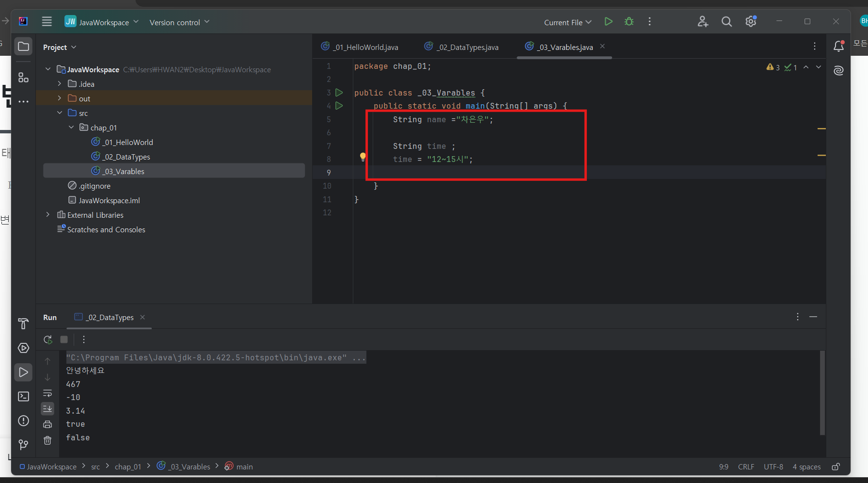
Task: Expand the out folder
Action: pos(60,98)
